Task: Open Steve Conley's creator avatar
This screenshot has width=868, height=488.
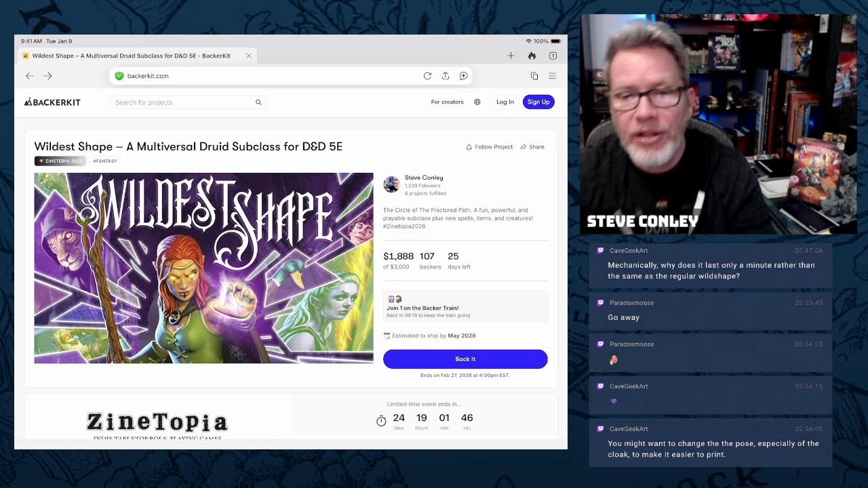Action: (x=391, y=184)
